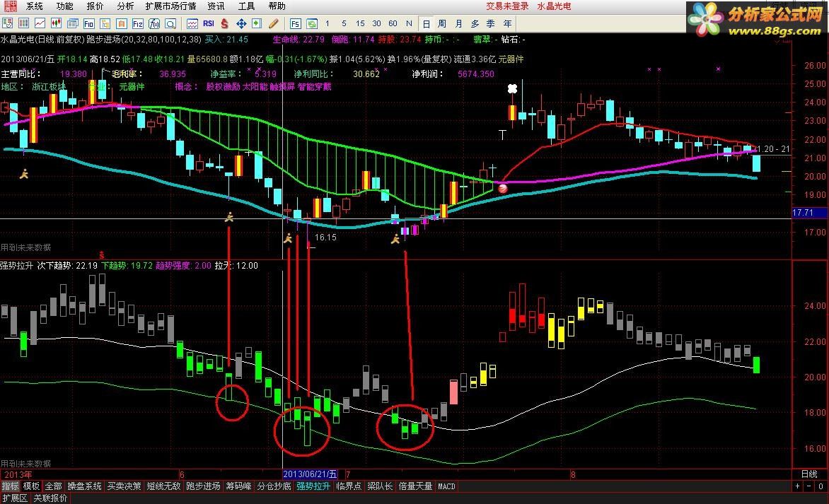Switch to candlestick chart icon
The image size is (829, 504).
(x=56, y=23)
